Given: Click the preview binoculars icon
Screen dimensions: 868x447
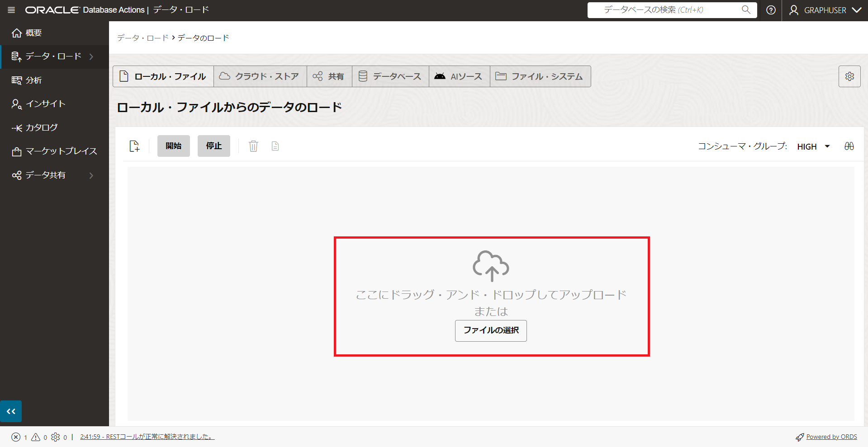Looking at the screenshot, I should [x=849, y=146].
